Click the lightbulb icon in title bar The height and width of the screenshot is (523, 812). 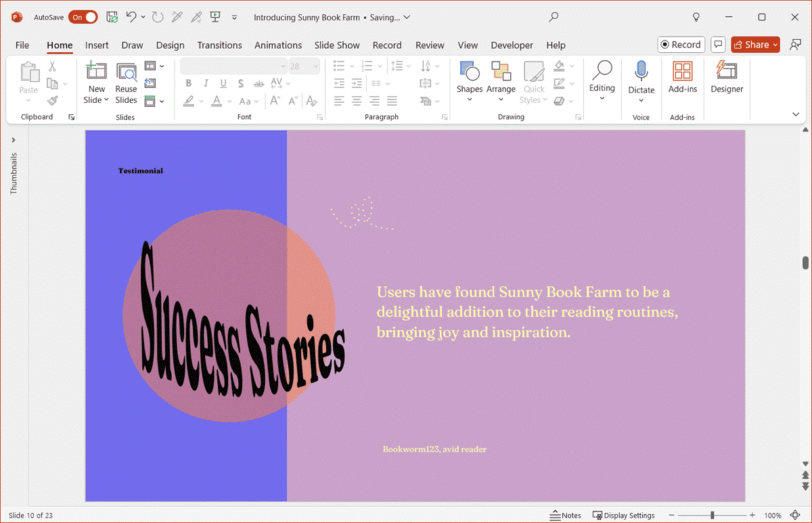tap(696, 17)
